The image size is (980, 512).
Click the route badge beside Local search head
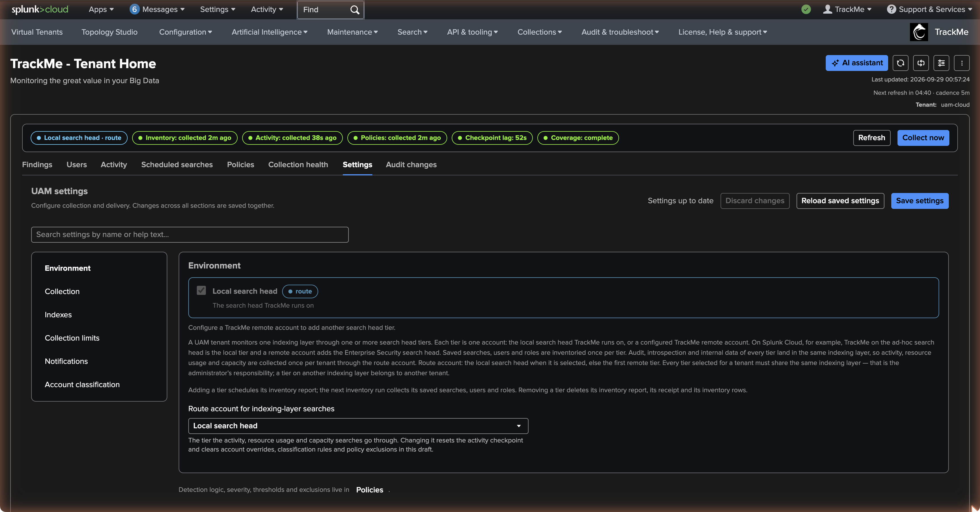300,291
